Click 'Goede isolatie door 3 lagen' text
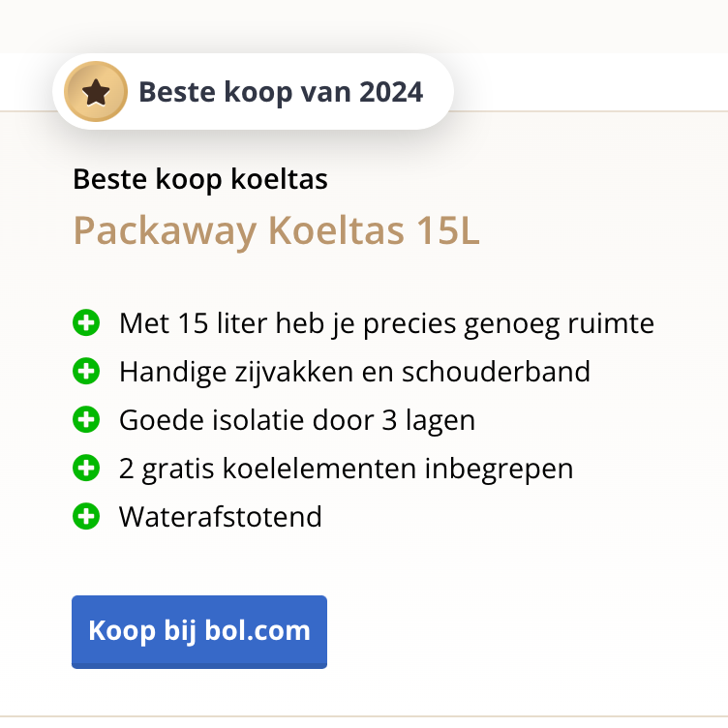 click(296, 420)
